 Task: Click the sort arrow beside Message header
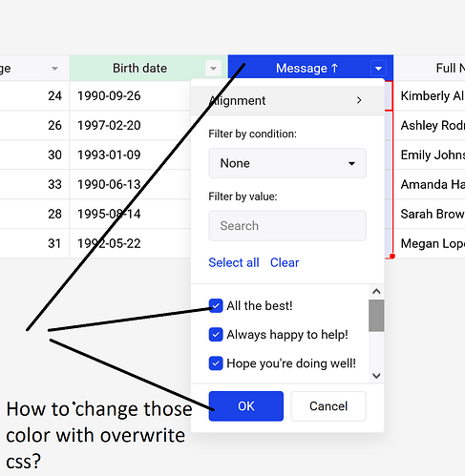pyautogui.click(x=334, y=68)
